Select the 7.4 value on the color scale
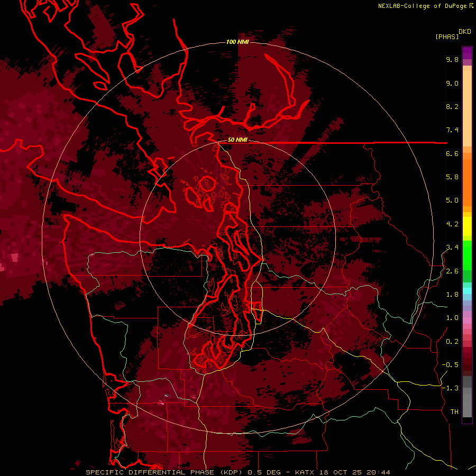The height and width of the screenshot is (476, 476). pos(452,130)
